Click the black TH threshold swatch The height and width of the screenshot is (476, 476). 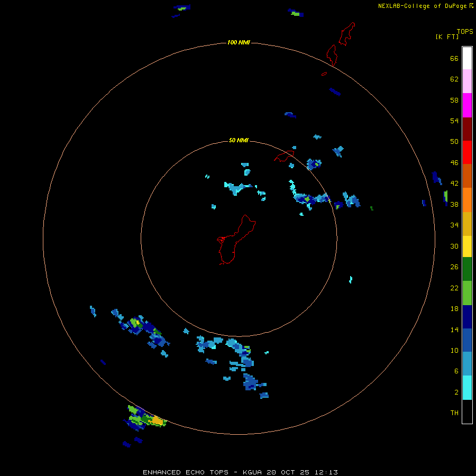click(x=467, y=411)
